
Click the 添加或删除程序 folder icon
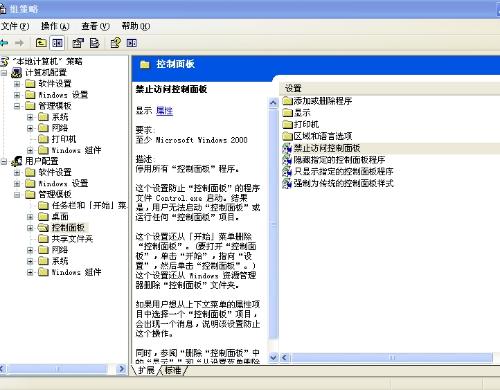[x=287, y=101]
